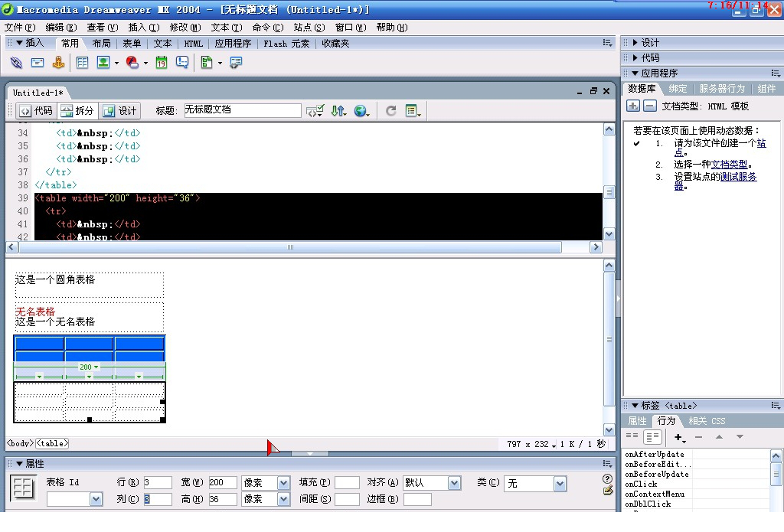This screenshot has height=532, width=784.
Task: Preview in browser globe icon
Action: point(361,111)
